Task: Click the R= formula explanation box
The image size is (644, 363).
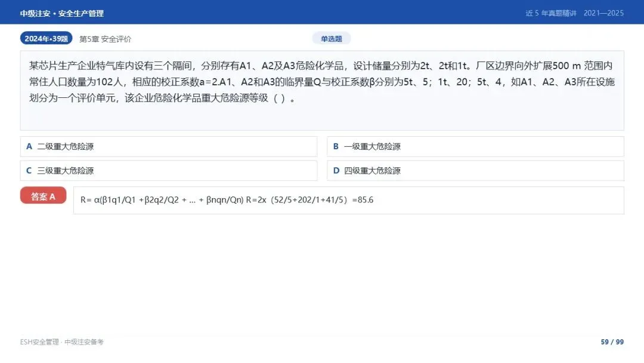Action: tap(349, 200)
